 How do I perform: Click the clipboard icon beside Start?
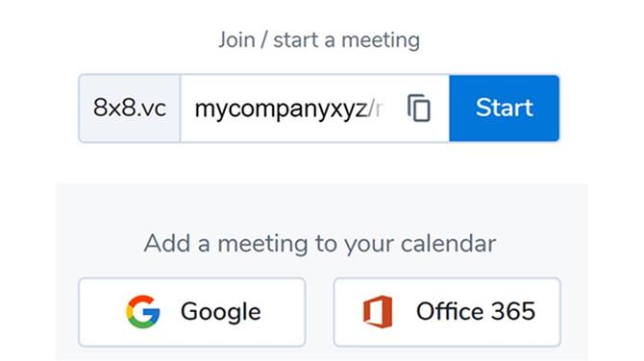pyautogui.click(x=418, y=108)
